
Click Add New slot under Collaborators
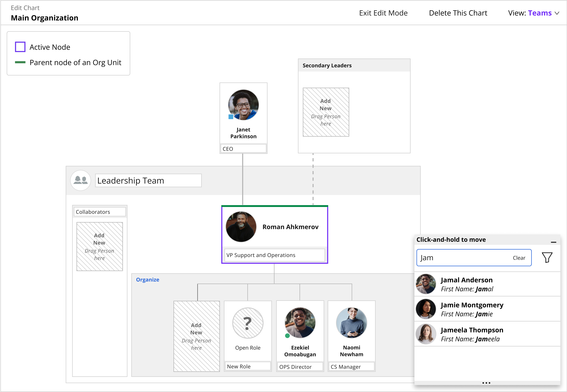(100, 247)
